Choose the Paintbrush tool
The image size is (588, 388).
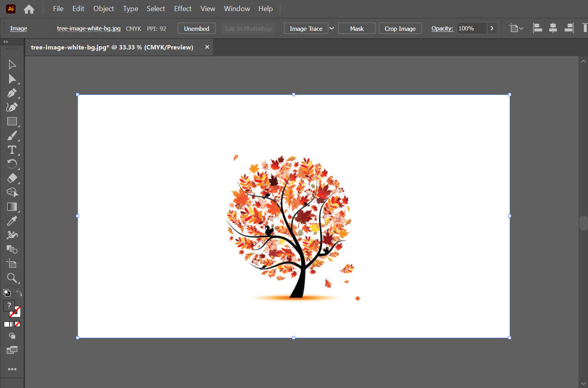12,136
